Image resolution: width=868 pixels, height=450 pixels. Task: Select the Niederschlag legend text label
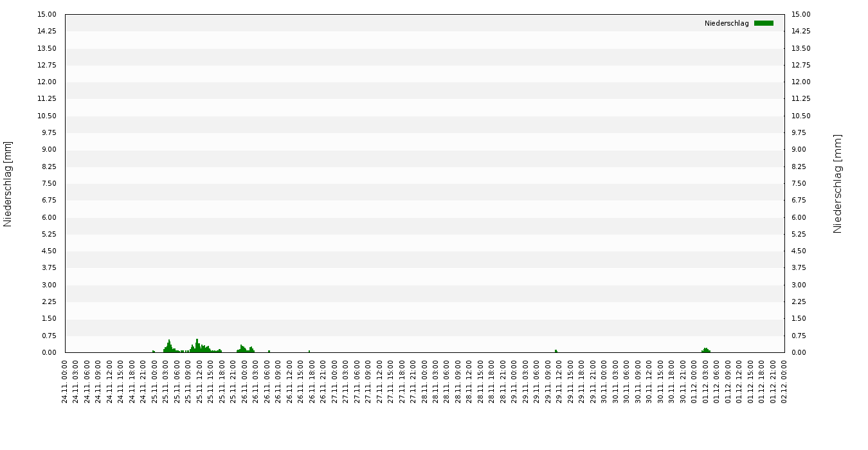(727, 23)
